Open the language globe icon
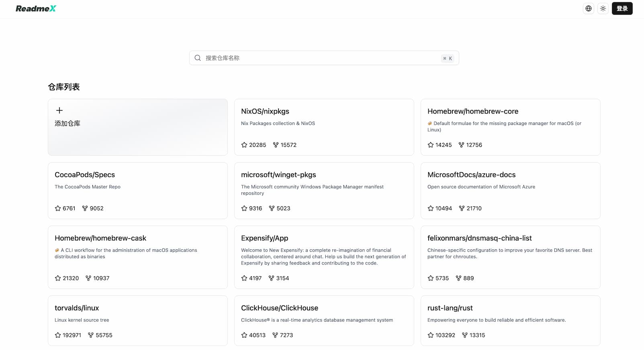The height and width of the screenshot is (350, 644). (x=588, y=8)
